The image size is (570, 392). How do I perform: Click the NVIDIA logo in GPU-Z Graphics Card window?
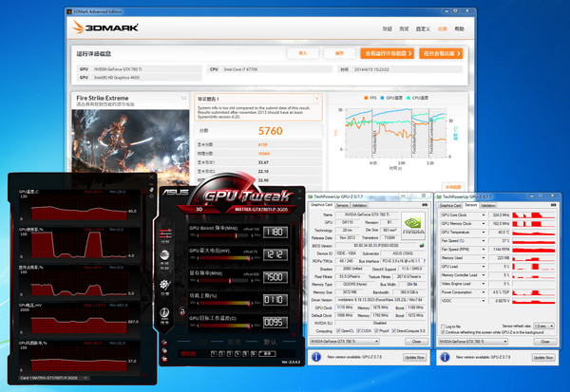412,225
